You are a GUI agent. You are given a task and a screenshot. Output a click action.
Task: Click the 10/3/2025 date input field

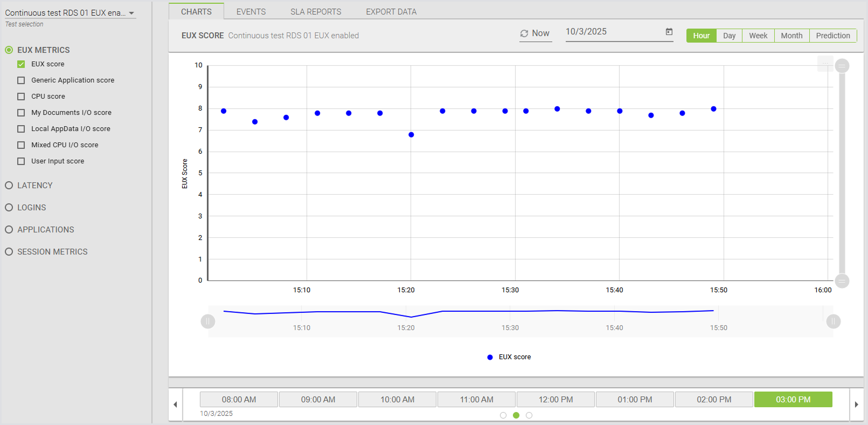pyautogui.click(x=612, y=32)
